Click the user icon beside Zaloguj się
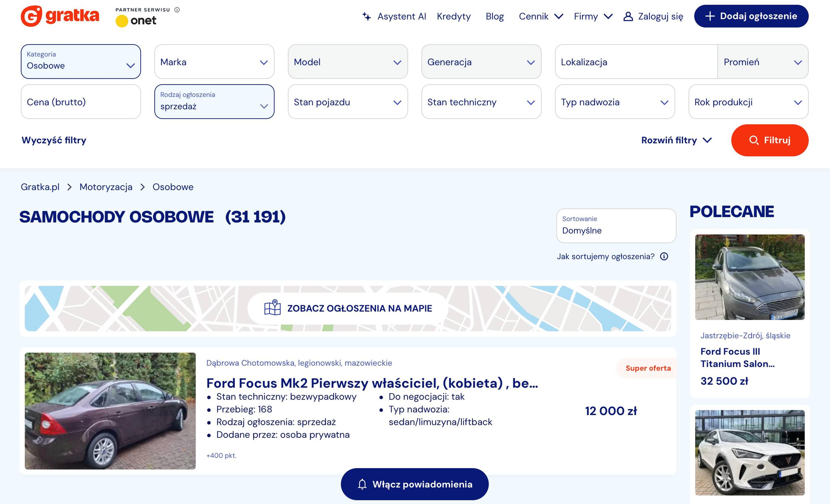Viewport: 830px width, 504px height. click(628, 16)
